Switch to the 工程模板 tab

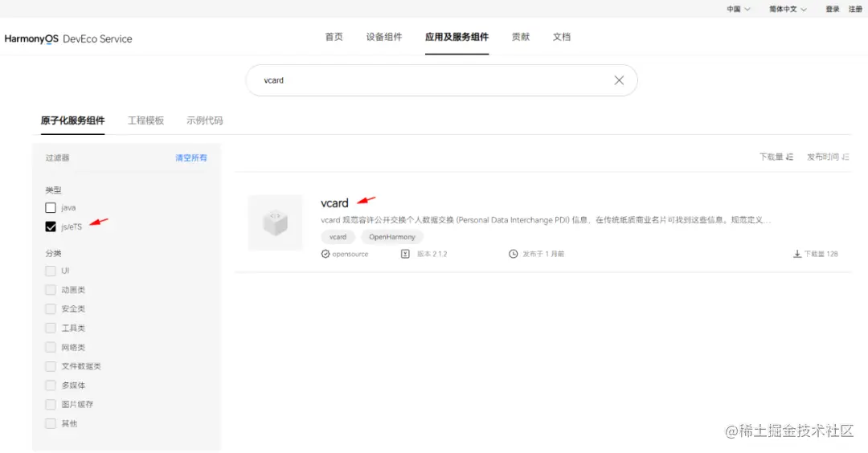point(145,120)
